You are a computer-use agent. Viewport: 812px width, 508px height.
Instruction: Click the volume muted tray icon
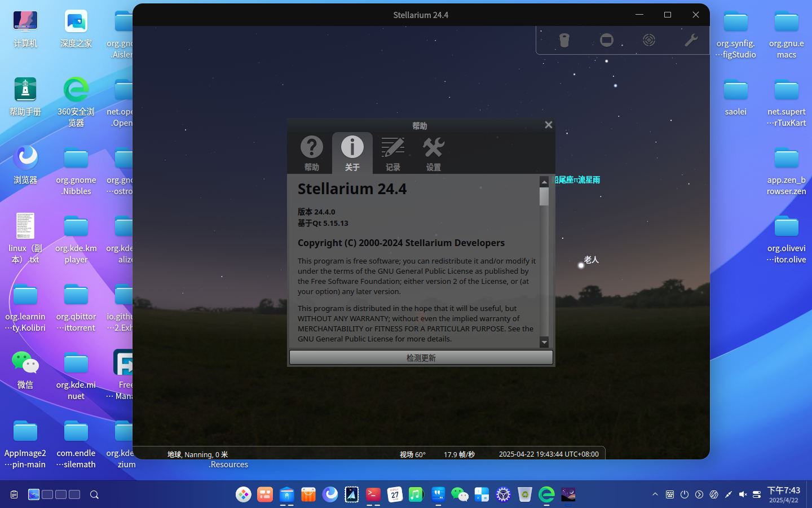pos(743,494)
